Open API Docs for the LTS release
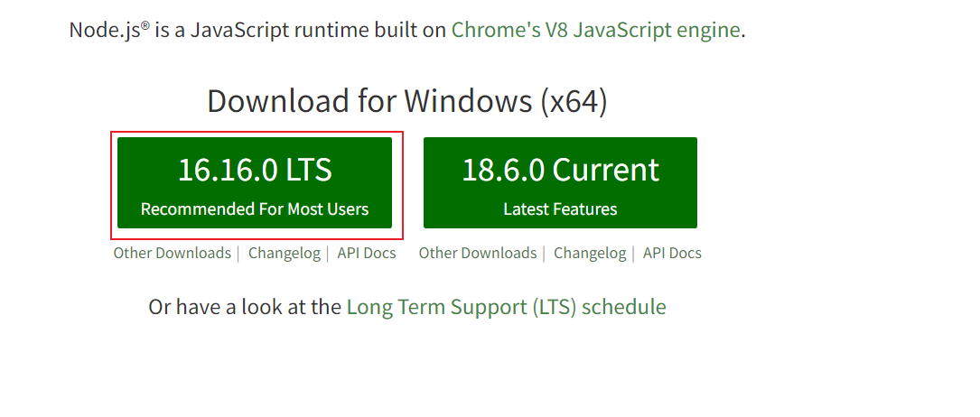Screen dimensions: 980x417 pyautogui.click(x=367, y=254)
